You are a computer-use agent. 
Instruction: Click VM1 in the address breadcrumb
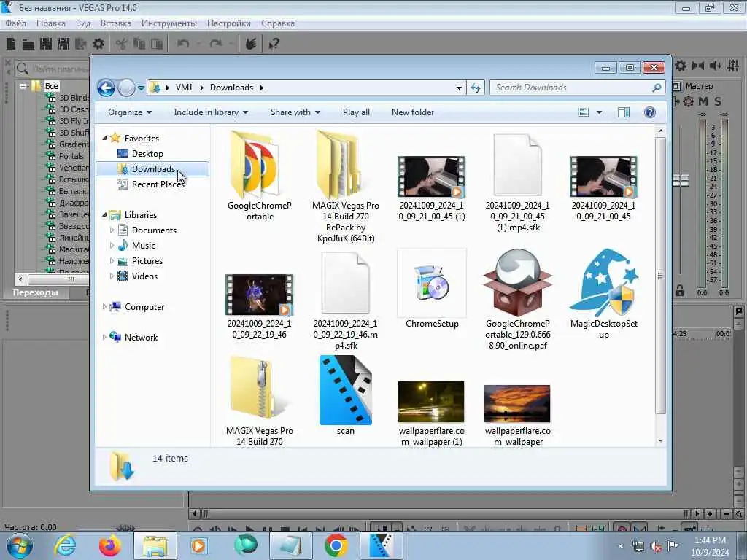(x=184, y=87)
